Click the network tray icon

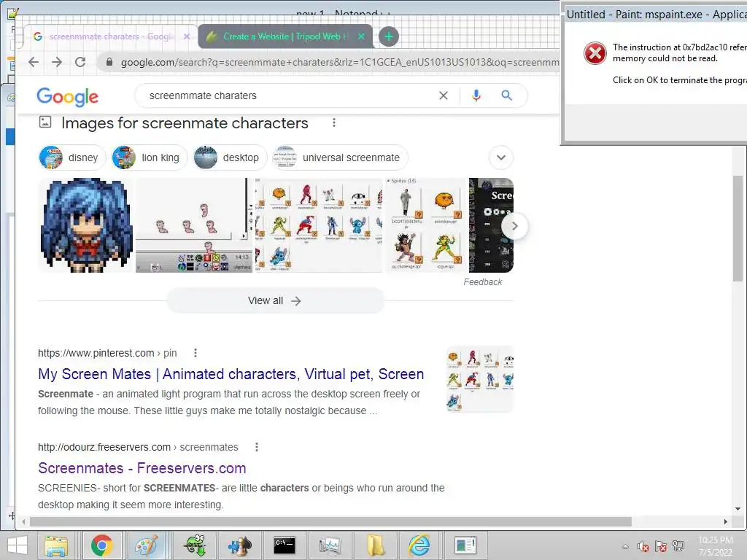coord(678,546)
